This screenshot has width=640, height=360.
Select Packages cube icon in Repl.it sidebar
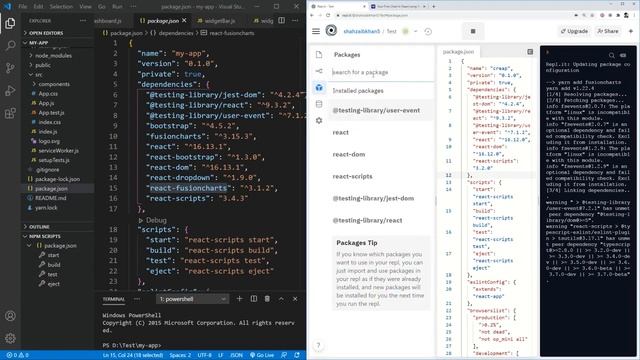point(319,87)
